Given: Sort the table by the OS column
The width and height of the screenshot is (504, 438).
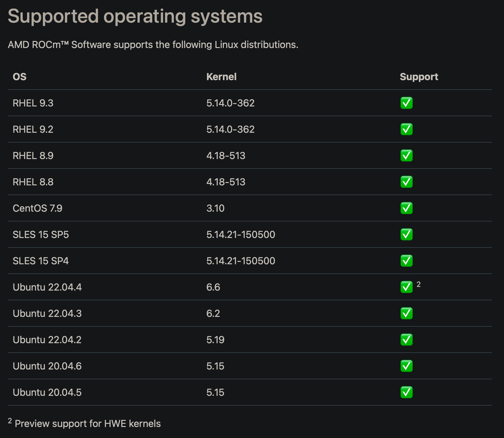Looking at the screenshot, I should (x=19, y=77).
